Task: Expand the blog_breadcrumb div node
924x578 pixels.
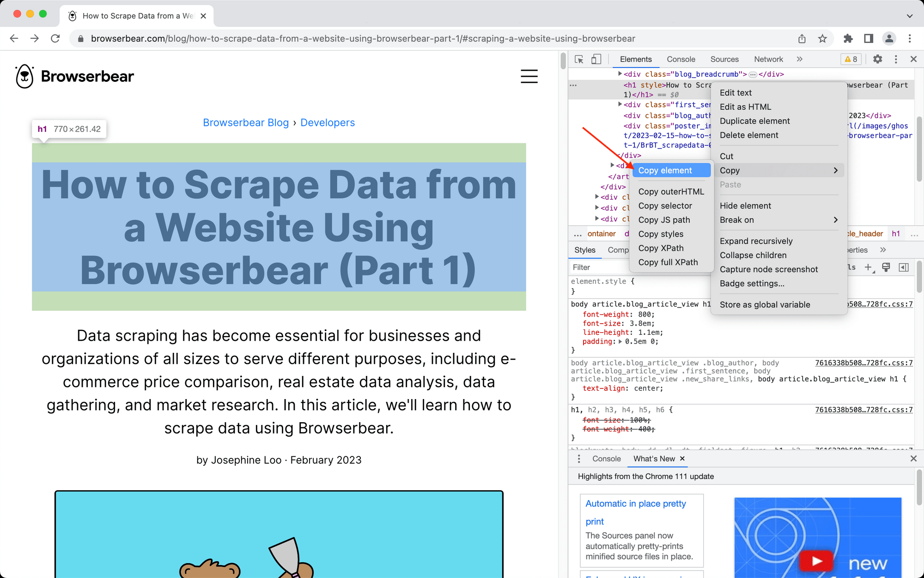Action: coord(620,74)
